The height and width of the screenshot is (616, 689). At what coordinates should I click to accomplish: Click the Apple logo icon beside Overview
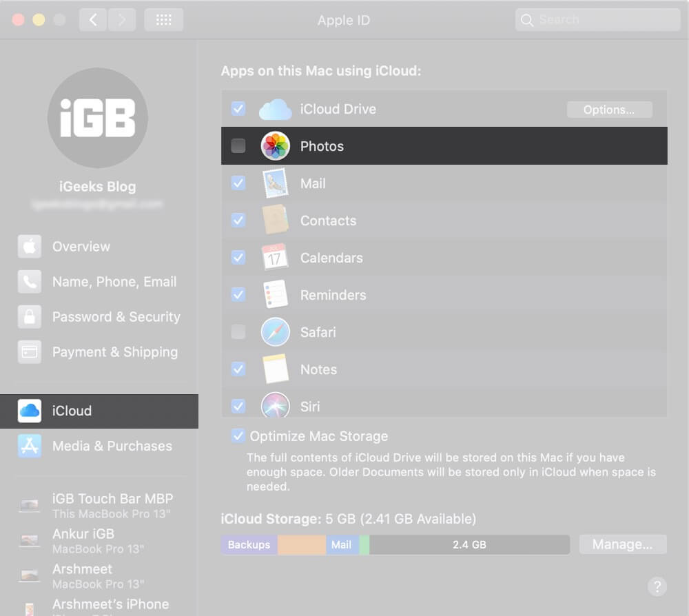(x=30, y=247)
